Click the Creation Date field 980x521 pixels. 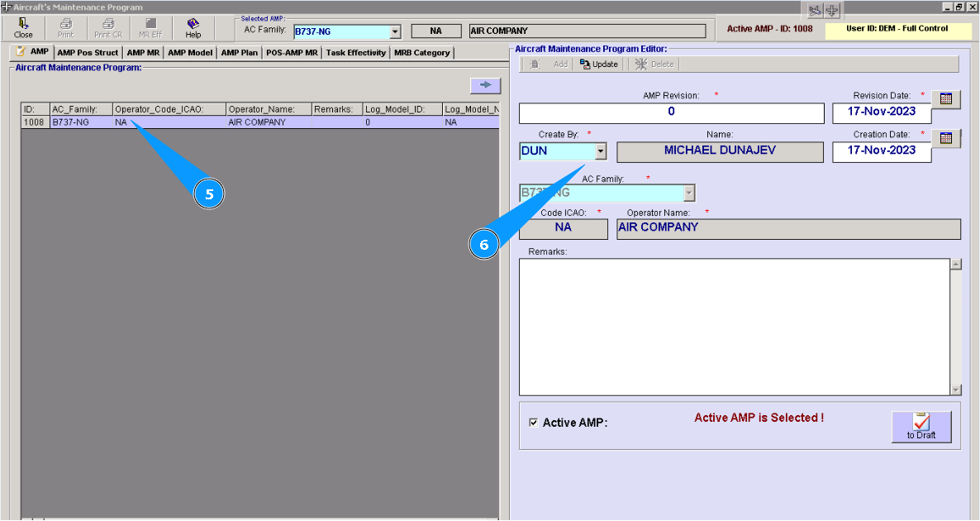tap(882, 152)
